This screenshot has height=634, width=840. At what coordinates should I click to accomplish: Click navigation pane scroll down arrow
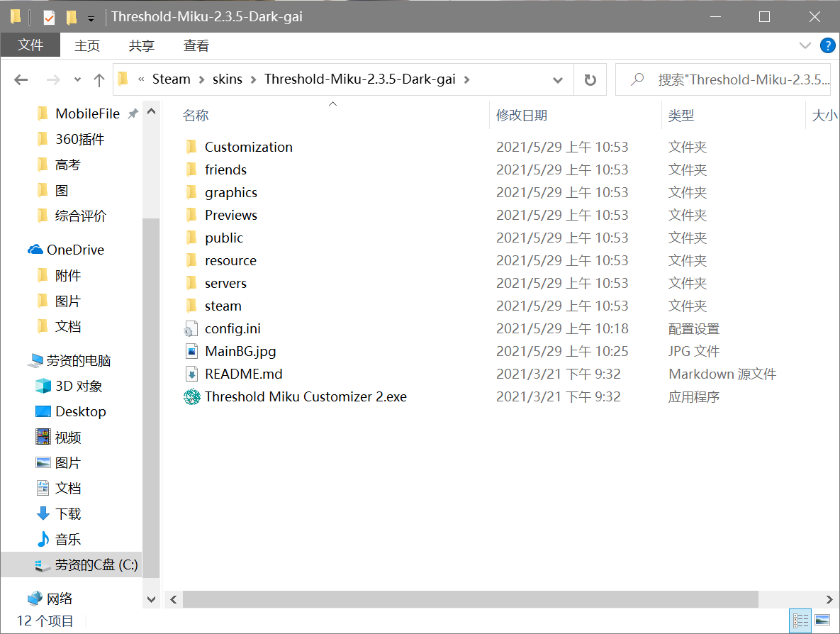[x=151, y=599]
